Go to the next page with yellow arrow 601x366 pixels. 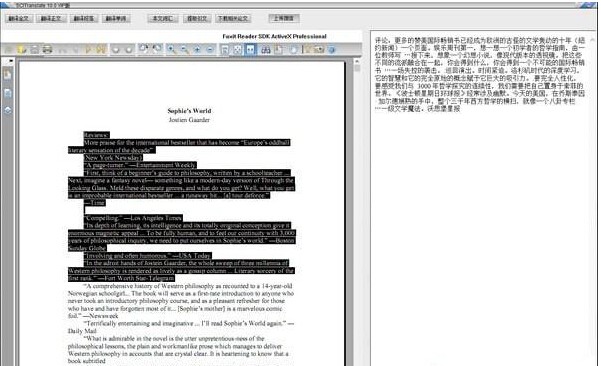click(x=88, y=49)
